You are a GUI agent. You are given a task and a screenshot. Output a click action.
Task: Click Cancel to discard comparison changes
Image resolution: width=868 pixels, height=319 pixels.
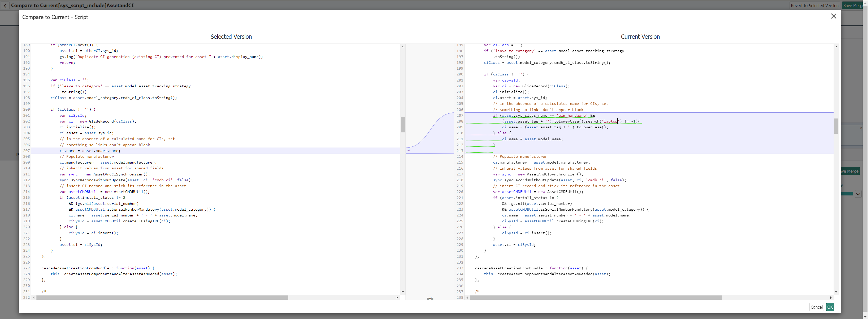(x=816, y=307)
